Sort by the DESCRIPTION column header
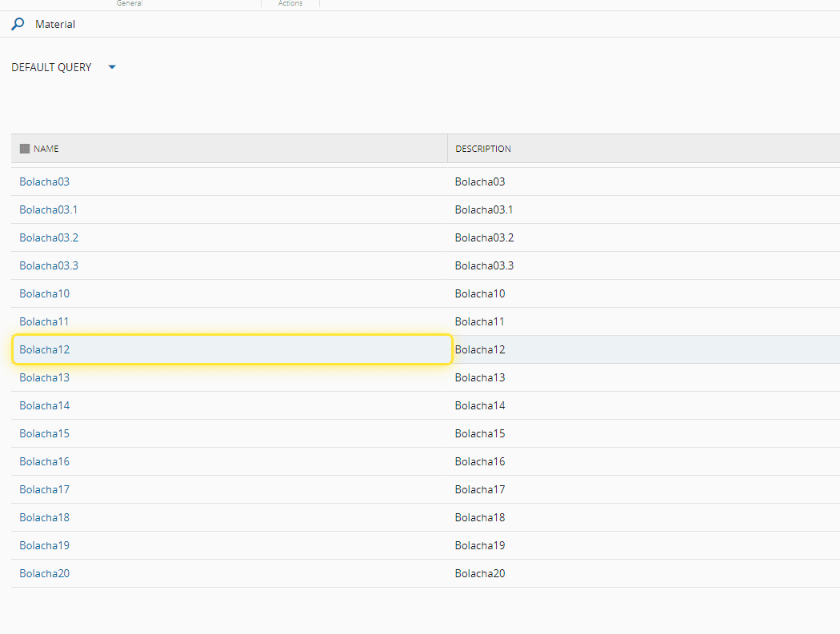 click(483, 149)
